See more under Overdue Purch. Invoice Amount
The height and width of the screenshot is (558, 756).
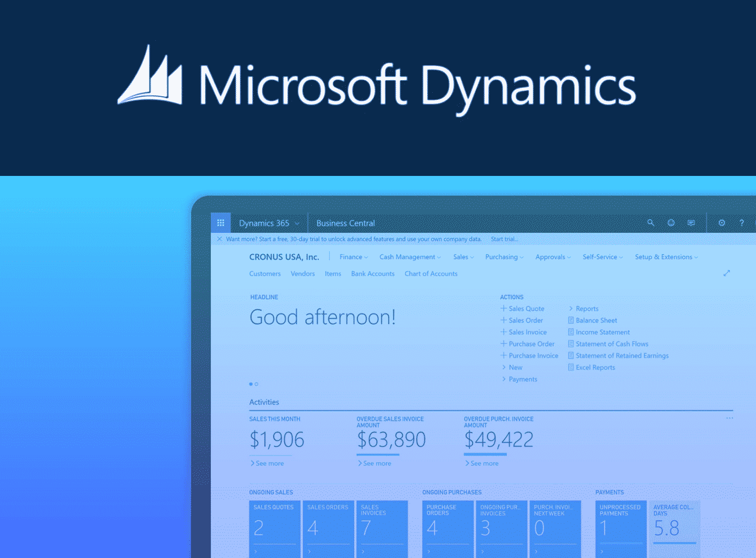482,463
